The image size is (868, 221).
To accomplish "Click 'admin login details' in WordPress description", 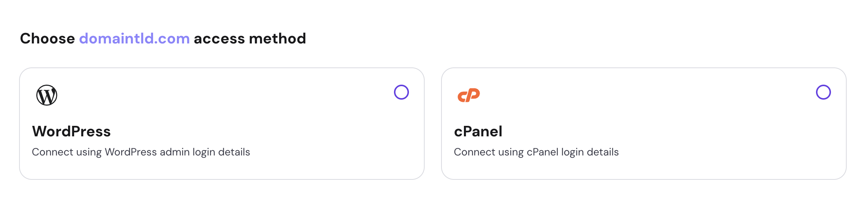I will tap(205, 152).
